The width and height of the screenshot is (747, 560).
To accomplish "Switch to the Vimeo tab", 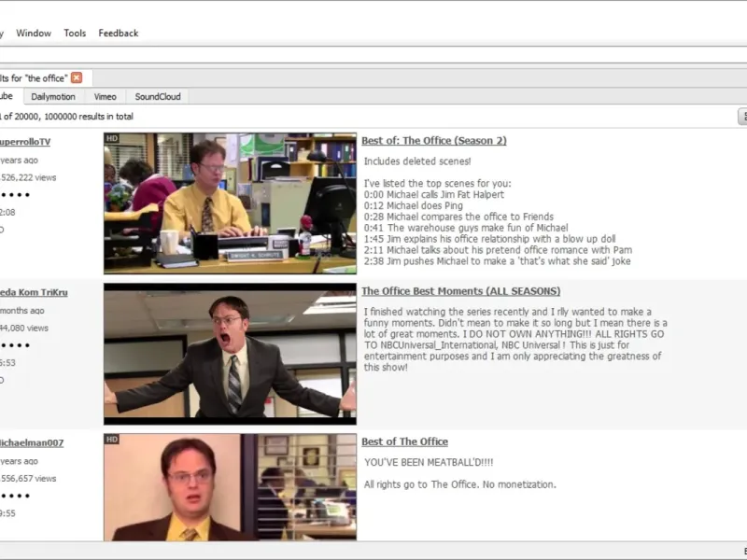I will pos(105,97).
